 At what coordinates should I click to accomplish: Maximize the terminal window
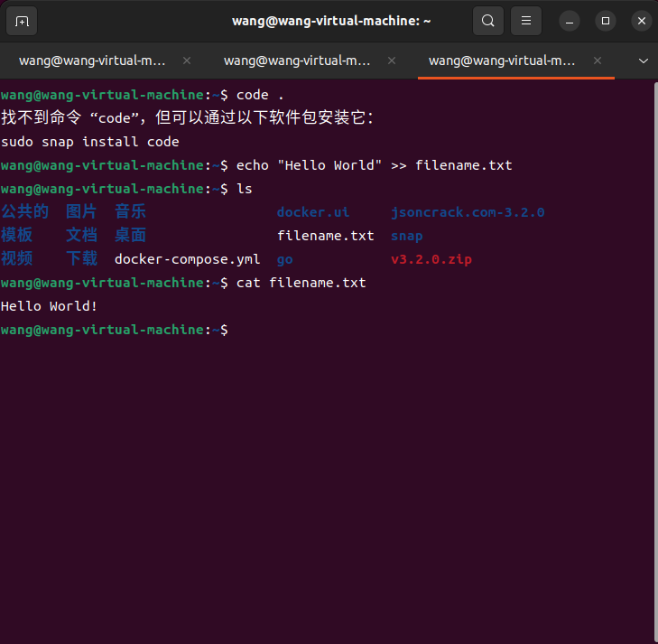[606, 21]
